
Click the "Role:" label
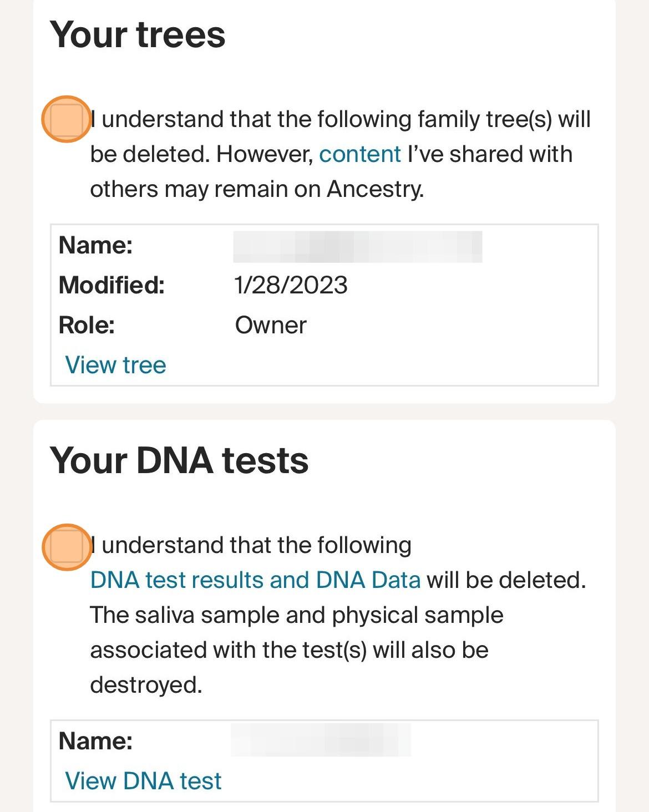point(87,326)
